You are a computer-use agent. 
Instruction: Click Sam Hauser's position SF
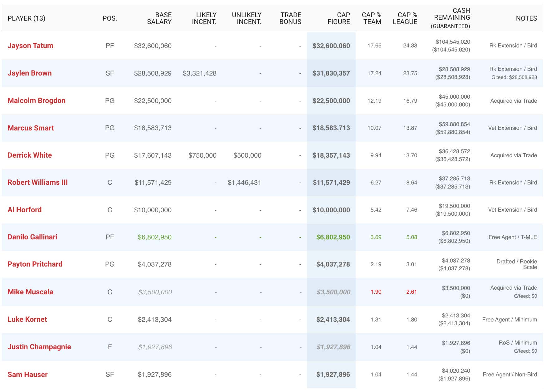click(x=110, y=375)
